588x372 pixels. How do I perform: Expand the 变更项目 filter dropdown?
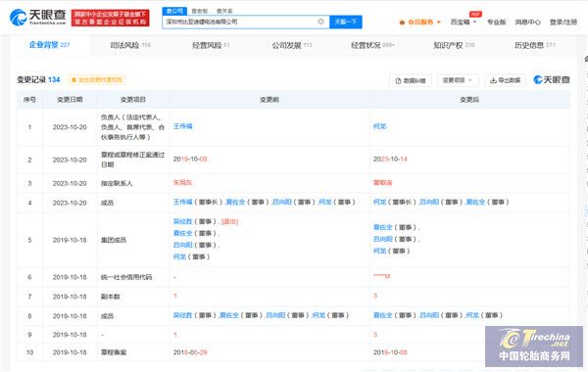pyautogui.click(x=457, y=80)
